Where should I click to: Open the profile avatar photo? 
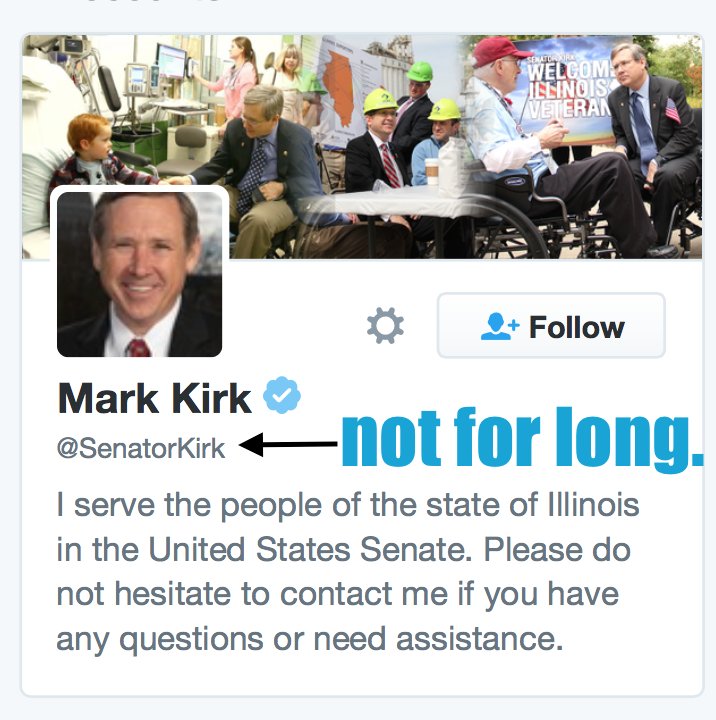[x=140, y=274]
